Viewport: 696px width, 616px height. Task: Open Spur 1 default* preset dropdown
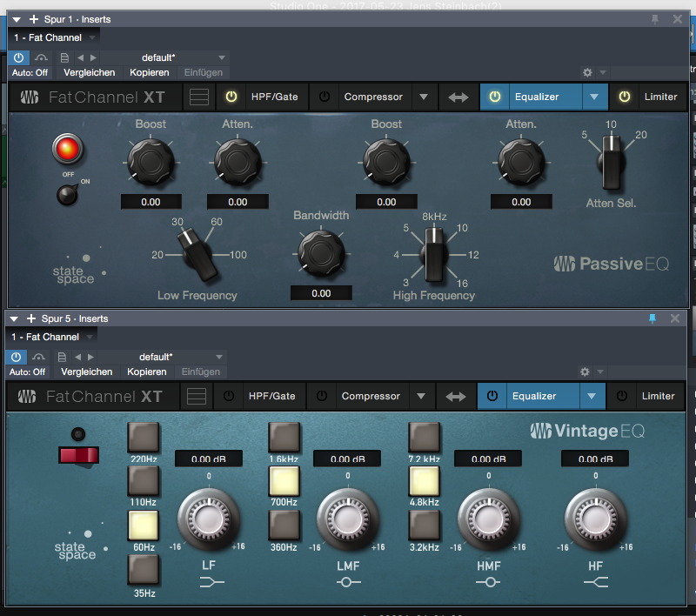[164, 57]
